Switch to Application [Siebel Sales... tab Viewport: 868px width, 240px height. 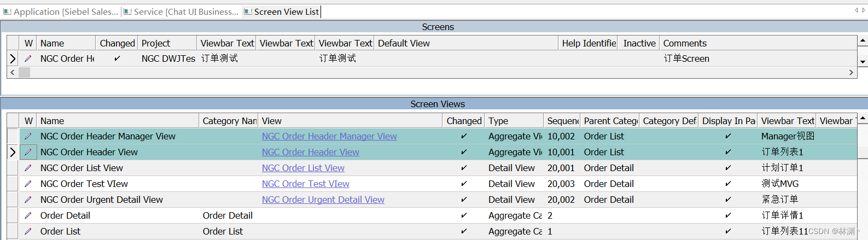(x=61, y=11)
